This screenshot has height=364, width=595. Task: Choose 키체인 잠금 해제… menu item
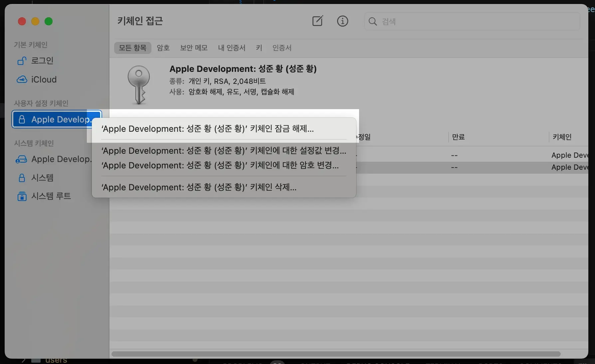click(224, 129)
